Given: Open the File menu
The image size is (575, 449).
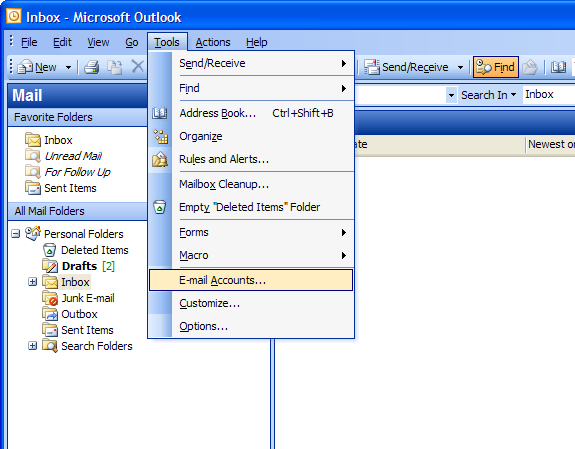Looking at the screenshot, I should pos(29,42).
